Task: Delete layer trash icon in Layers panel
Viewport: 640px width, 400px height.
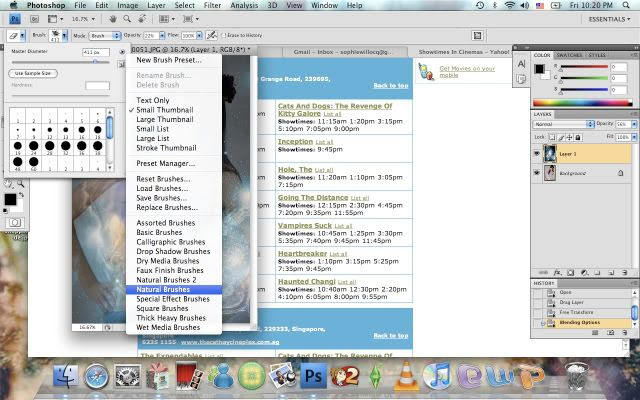Action: pyautogui.click(x=624, y=273)
